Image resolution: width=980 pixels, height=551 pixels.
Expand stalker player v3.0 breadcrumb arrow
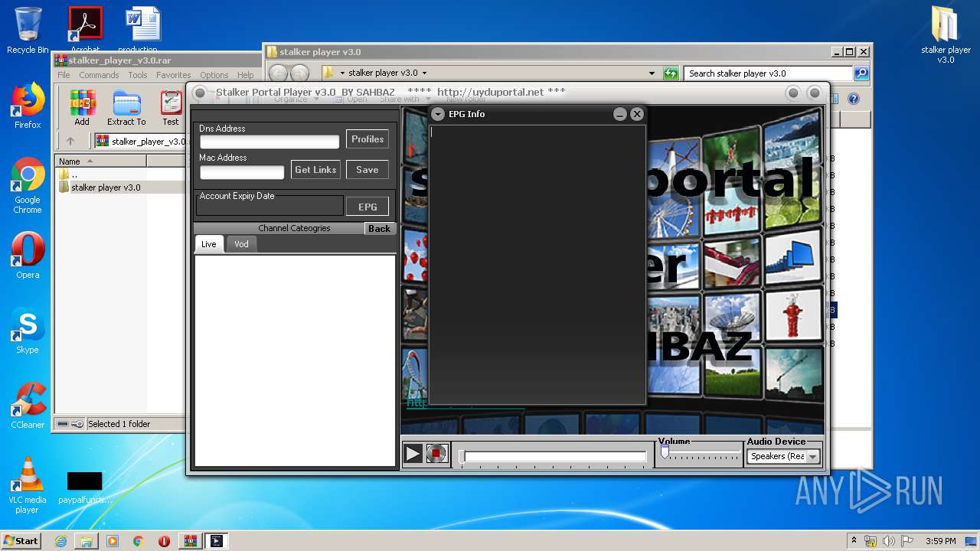point(424,73)
